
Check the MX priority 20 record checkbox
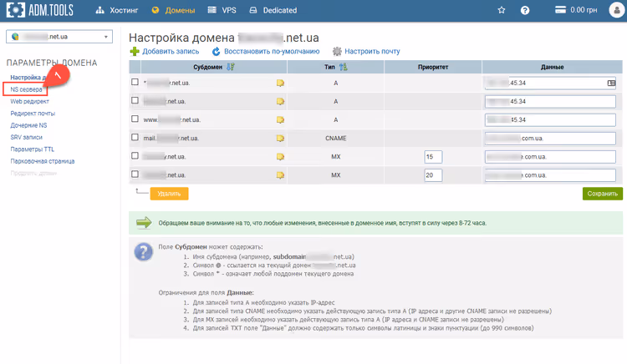tap(135, 174)
